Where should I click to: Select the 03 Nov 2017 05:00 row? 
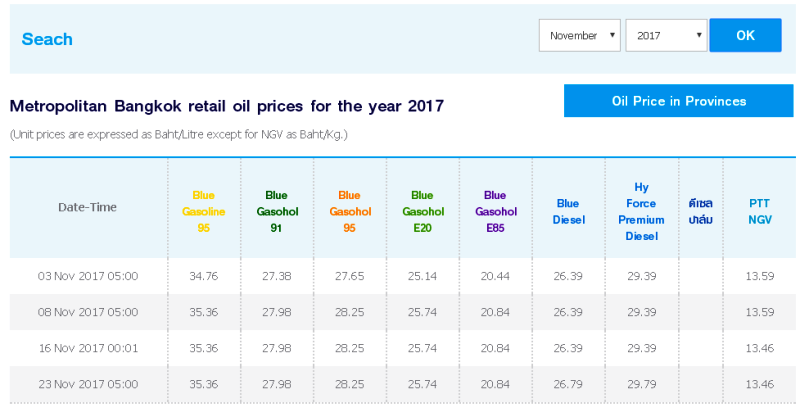click(403, 276)
